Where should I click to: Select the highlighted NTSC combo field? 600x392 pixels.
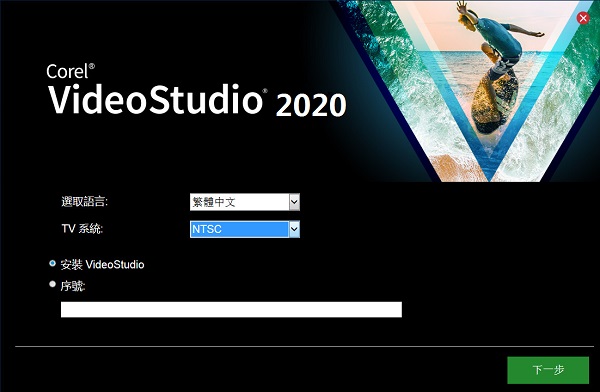245,229
